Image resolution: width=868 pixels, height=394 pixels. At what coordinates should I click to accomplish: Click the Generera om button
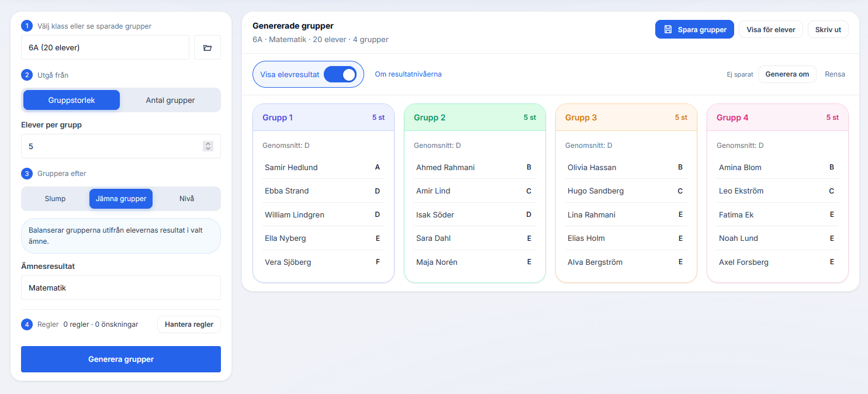coord(787,74)
